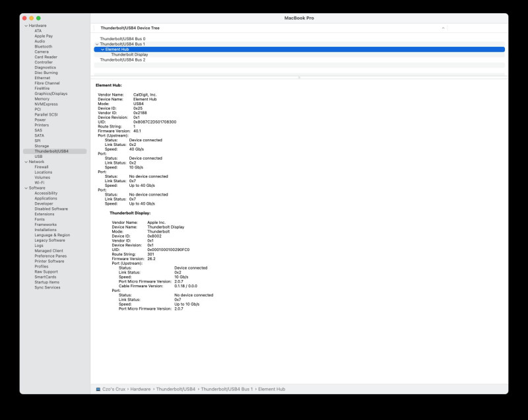Select SPI in the sidebar

tap(38, 141)
